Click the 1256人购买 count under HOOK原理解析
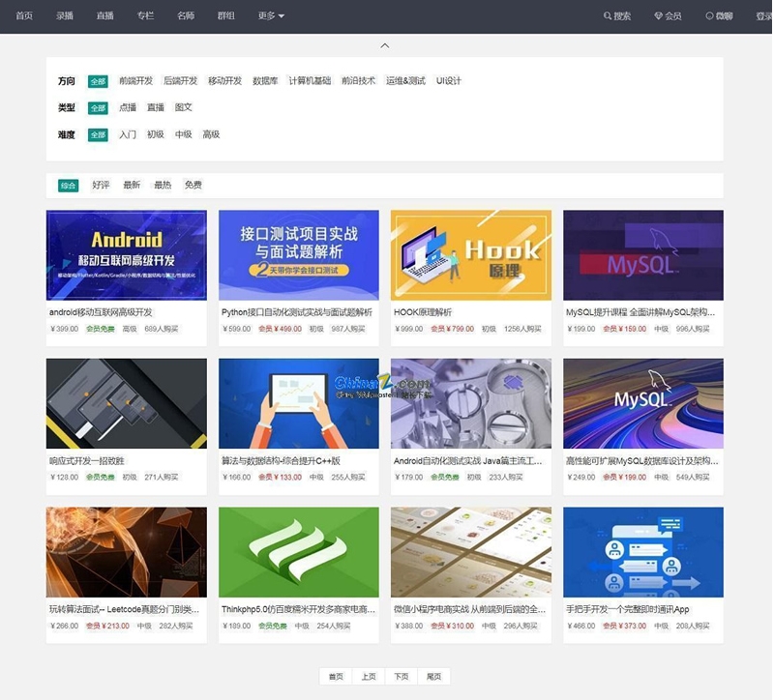 coord(522,329)
